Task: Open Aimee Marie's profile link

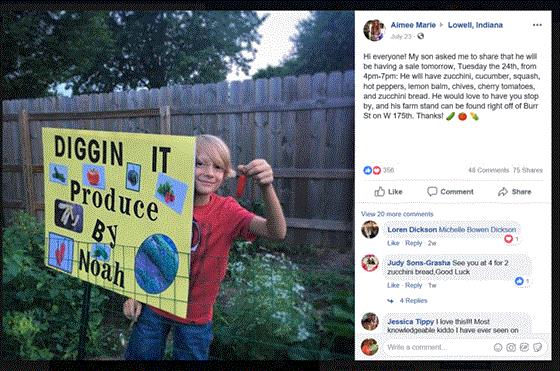Action: point(413,25)
